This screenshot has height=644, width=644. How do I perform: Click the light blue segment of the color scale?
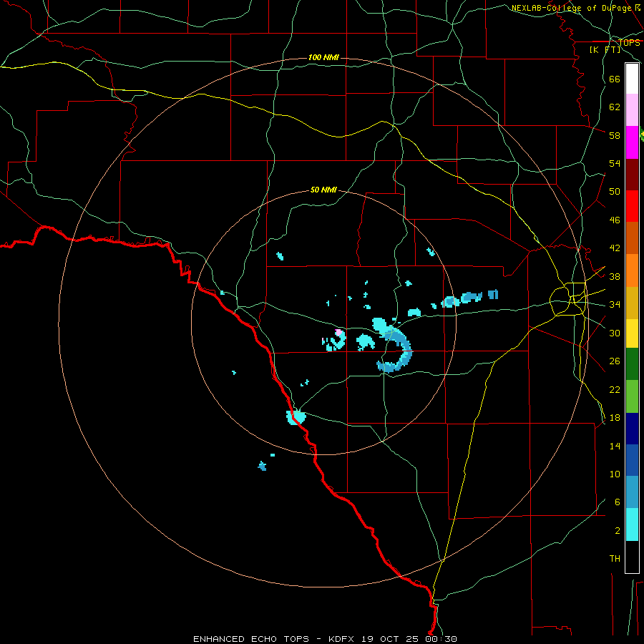tap(632, 492)
